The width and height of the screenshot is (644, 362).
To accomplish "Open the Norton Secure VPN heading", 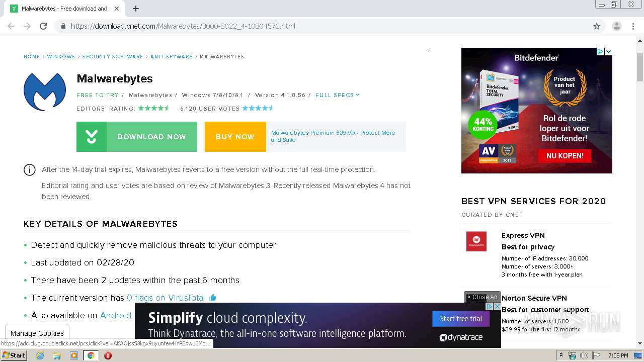I will tap(534, 298).
